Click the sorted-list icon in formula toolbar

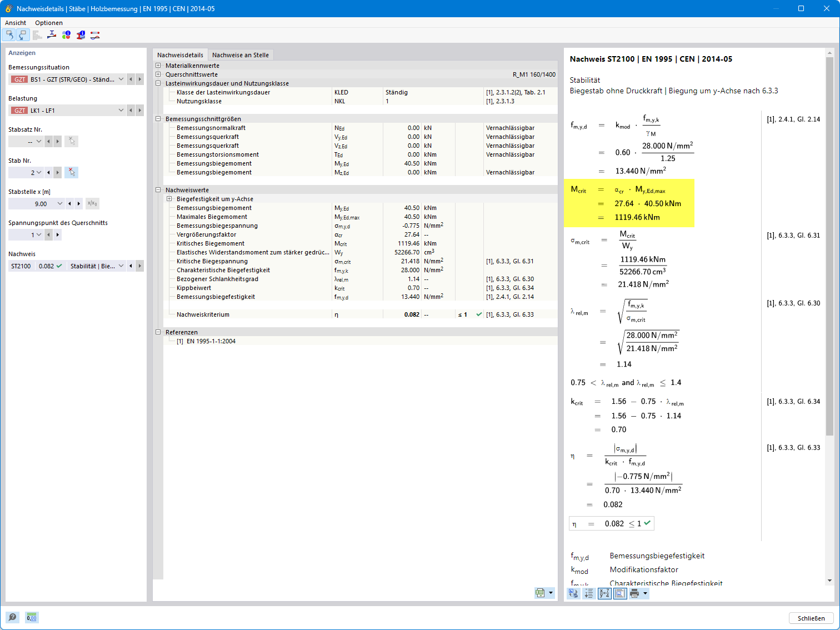589,593
